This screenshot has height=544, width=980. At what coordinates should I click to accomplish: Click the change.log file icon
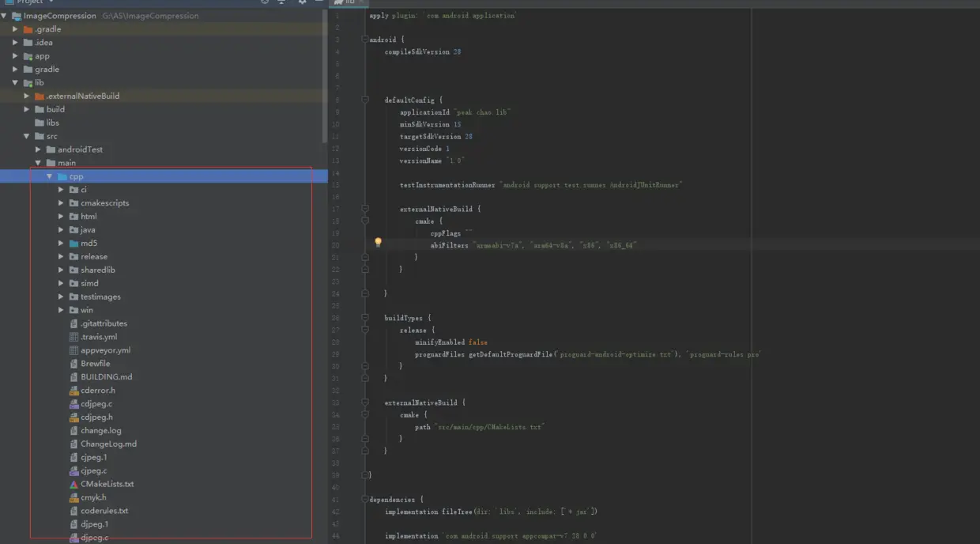point(74,431)
